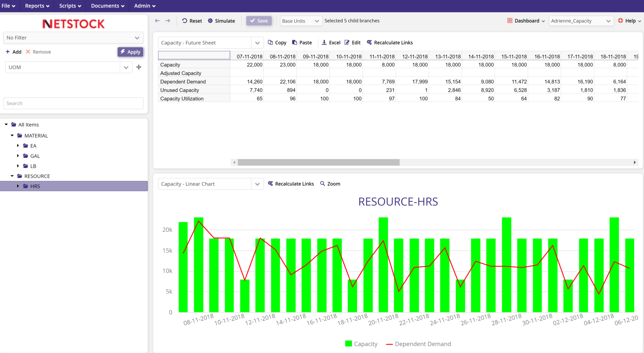
Task: Collapse the RESOURCE tree folder
Action: click(12, 176)
